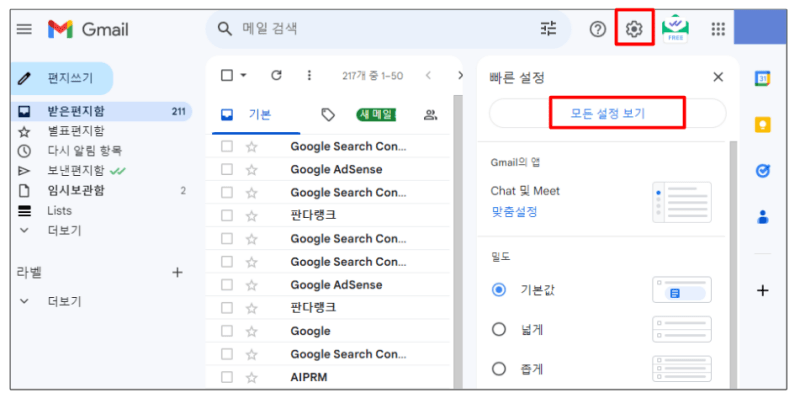This screenshot has height=398, width=800.
Task: Open the Help question mark icon
Action: (597, 30)
